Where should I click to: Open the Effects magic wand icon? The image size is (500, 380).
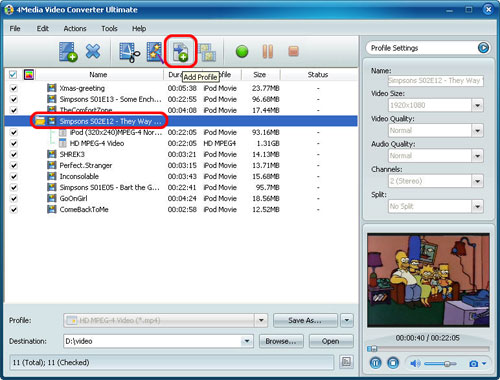click(154, 52)
